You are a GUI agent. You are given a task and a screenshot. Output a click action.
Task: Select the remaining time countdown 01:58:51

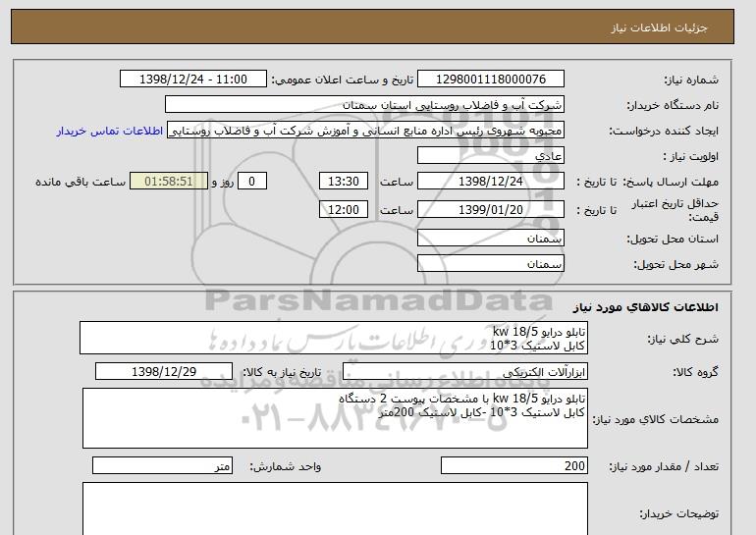click(169, 182)
